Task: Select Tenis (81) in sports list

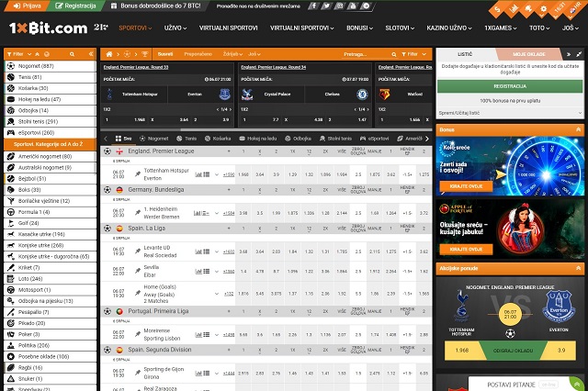Action: (x=51, y=77)
